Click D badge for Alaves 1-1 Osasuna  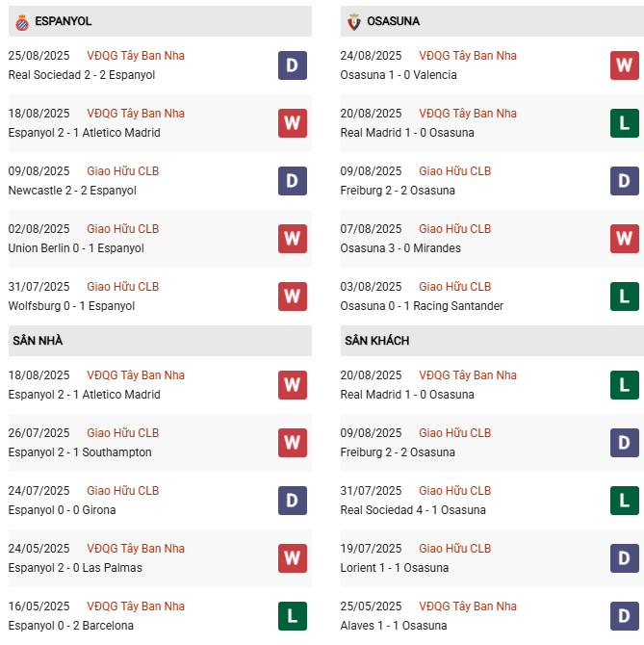pyautogui.click(x=625, y=616)
